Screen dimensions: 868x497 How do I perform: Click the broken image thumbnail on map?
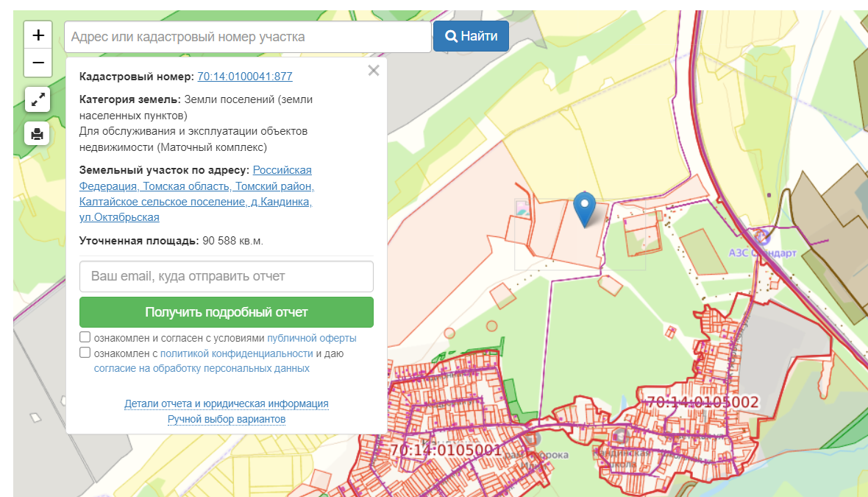(522, 208)
